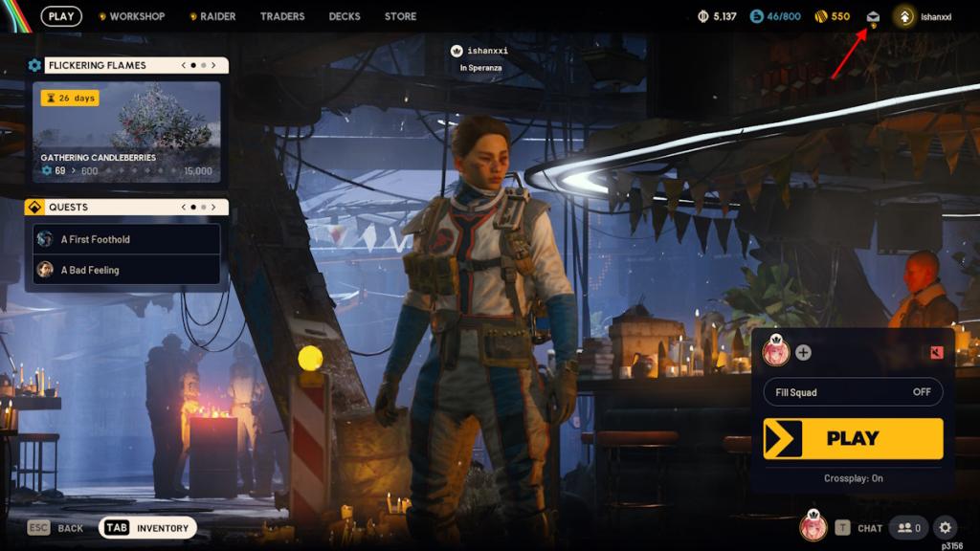This screenshot has height=551, width=980.
Task: Click the yellow Quests emblem icon
Action: (x=34, y=207)
